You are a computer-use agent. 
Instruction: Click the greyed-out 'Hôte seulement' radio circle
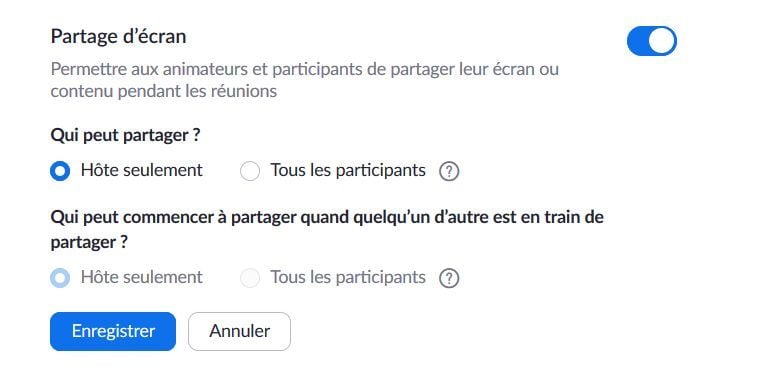point(60,278)
